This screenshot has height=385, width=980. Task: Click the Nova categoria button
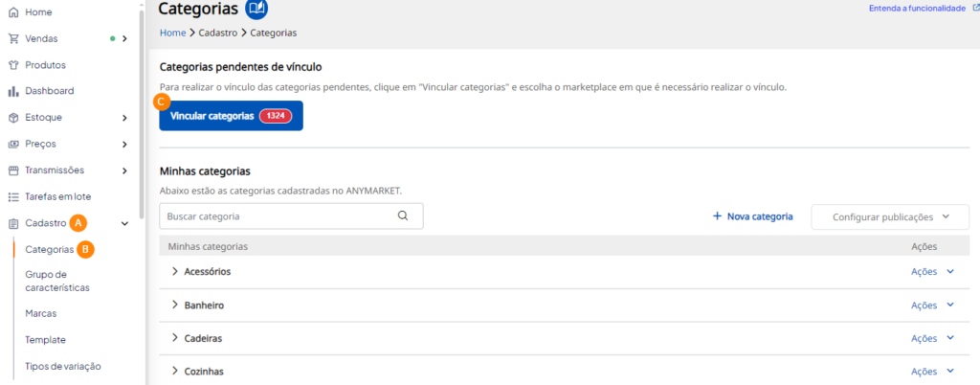752,216
